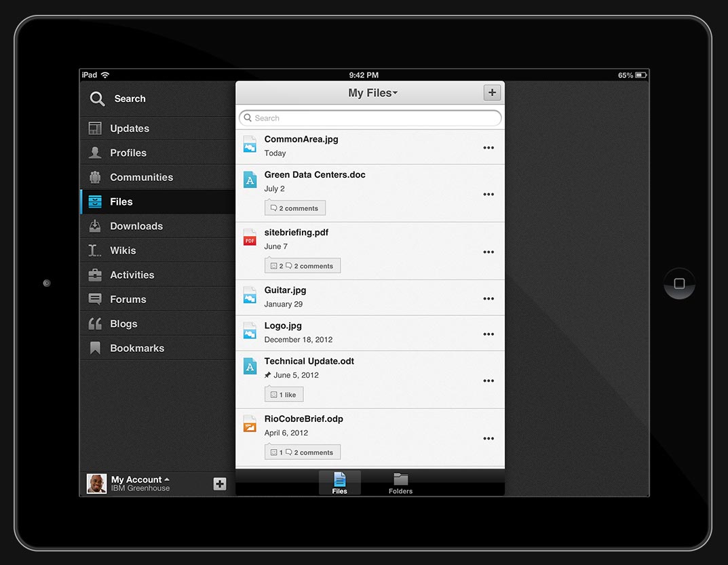Click the plus button to add a file
The width and height of the screenshot is (728, 565).
point(492,93)
